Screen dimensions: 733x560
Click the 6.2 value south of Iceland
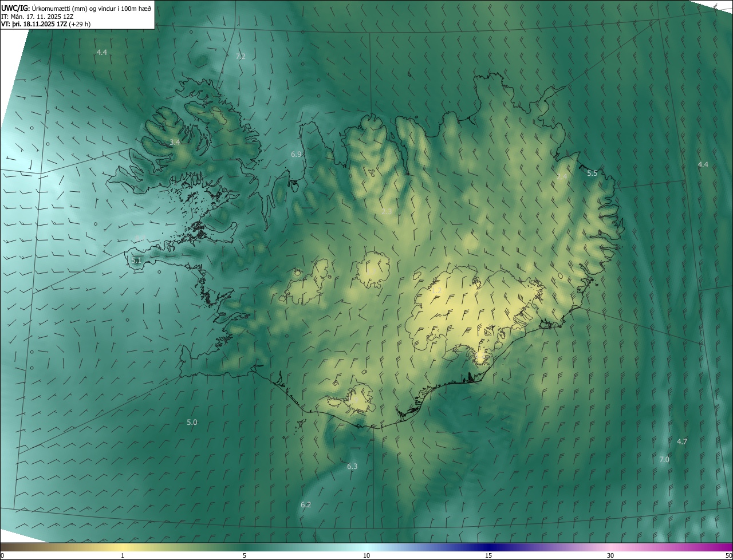(306, 504)
